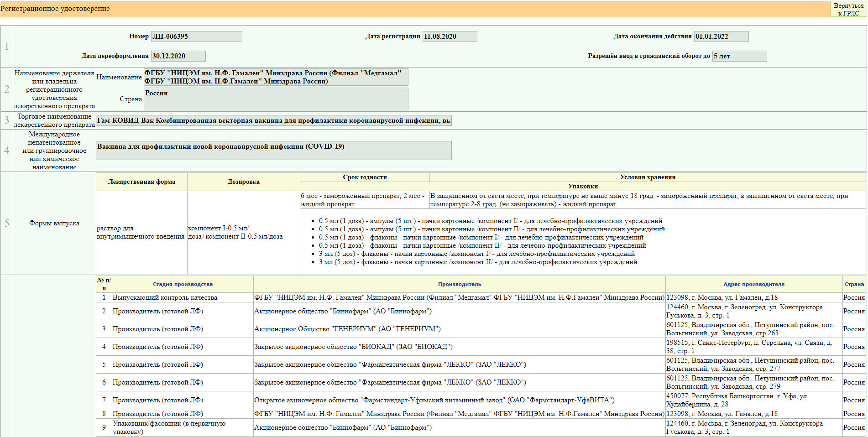Click packaging item '3 мл (5 доз)' компонент II
The width and height of the screenshot is (868, 437).
(478, 262)
